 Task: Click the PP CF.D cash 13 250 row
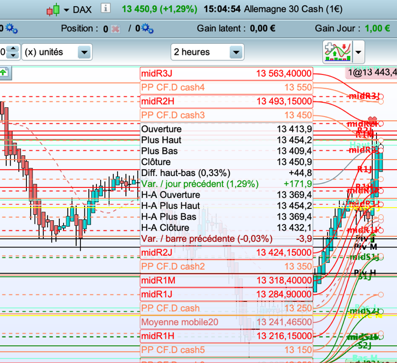(x=226, y=308)
